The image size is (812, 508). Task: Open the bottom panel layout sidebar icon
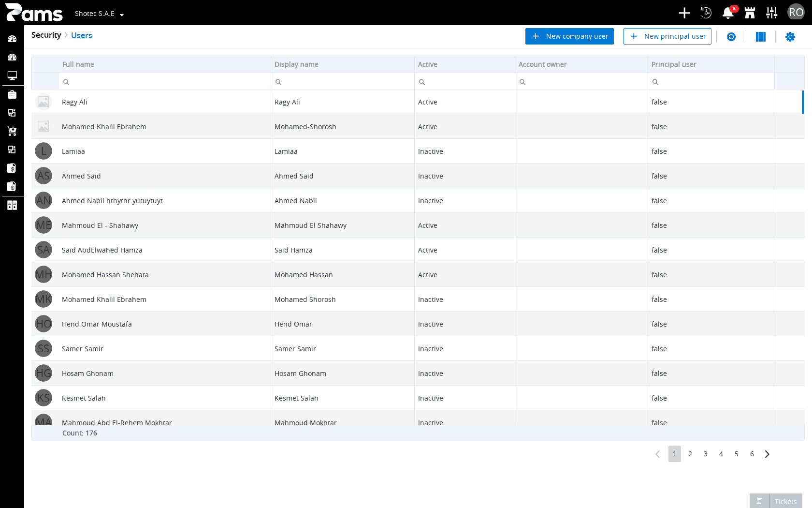(12, 205)
